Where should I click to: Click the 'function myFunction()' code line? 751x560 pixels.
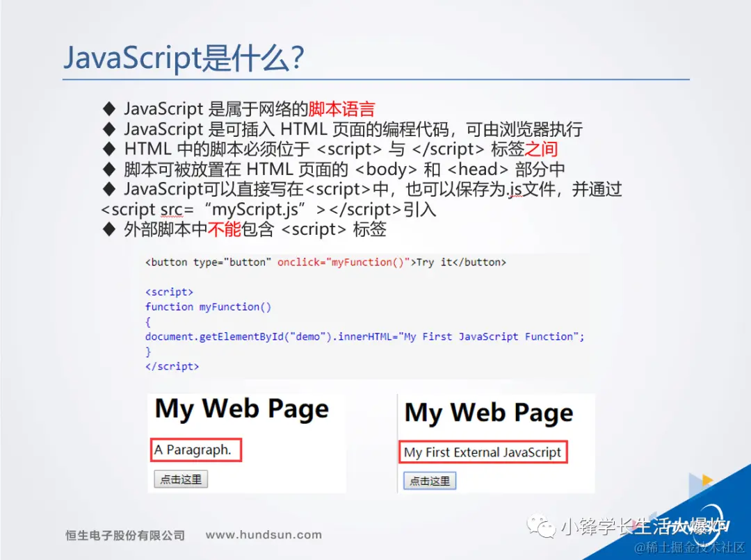pos(209,307)
